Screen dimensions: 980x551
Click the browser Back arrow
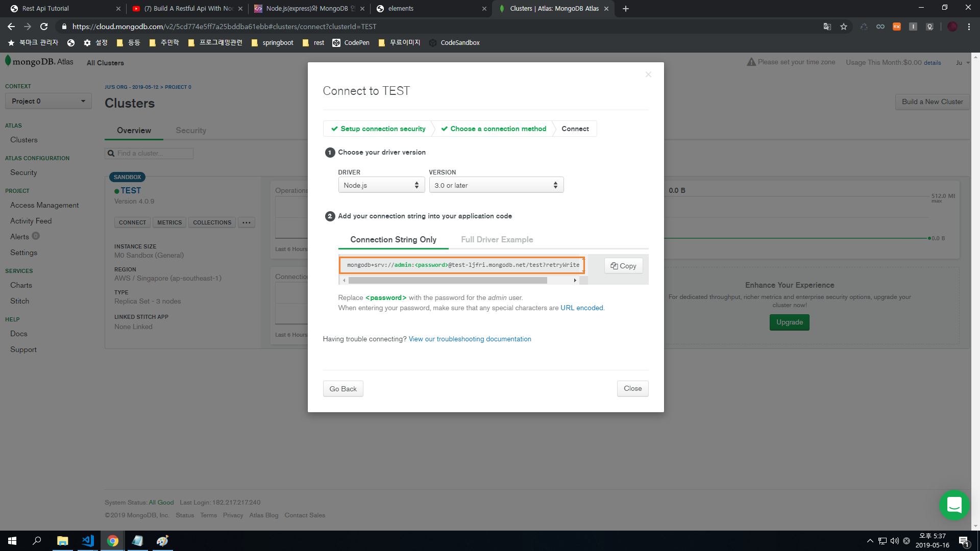coord(11,27)
